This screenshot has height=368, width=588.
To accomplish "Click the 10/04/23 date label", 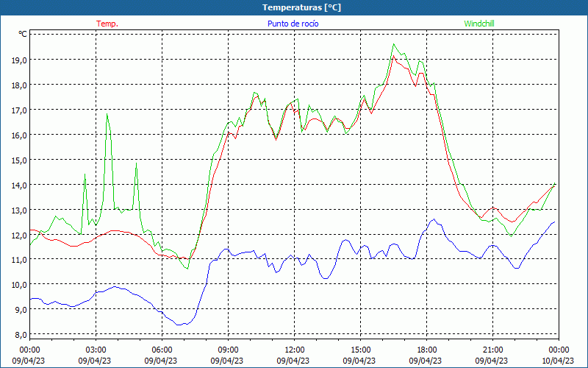I will (x=558, y=361).
